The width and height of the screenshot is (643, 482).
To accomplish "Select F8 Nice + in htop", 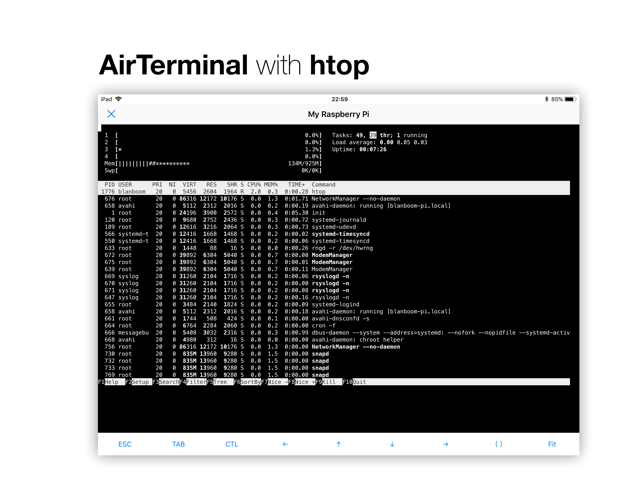I will (x=302, y=381).
